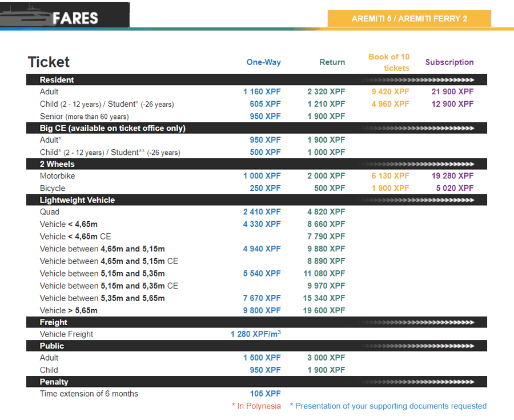Click the Book of 10 tickets header

(389, 62)
